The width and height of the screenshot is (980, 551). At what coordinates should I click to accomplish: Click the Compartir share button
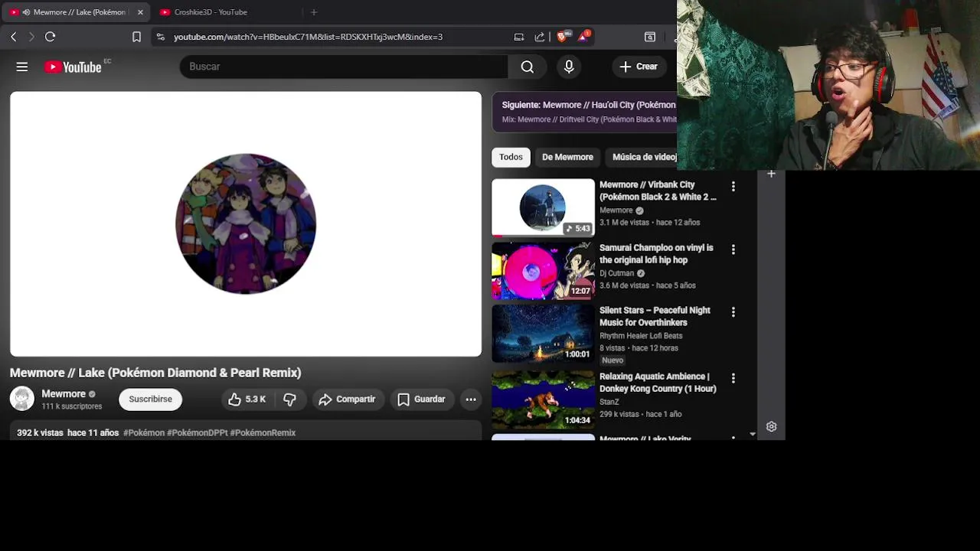(x=347, y=399)
